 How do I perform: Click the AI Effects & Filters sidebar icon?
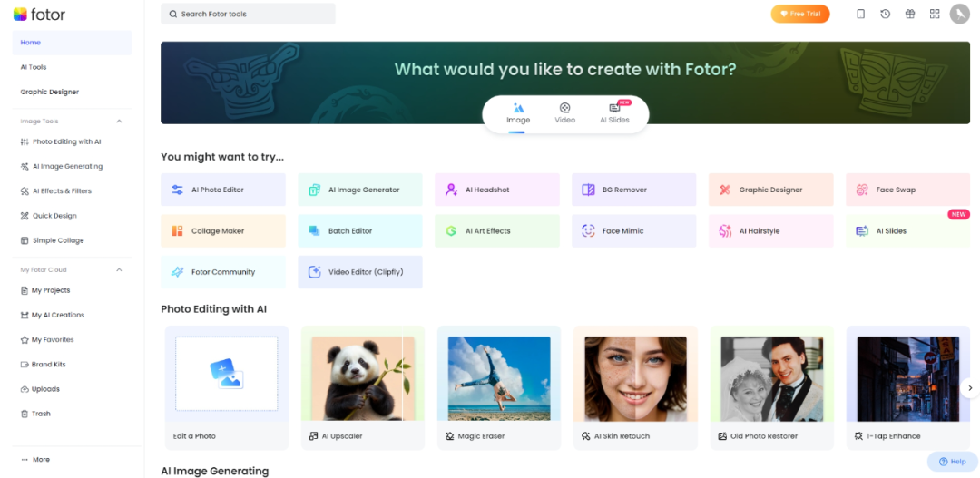click(x=24, y=191)
